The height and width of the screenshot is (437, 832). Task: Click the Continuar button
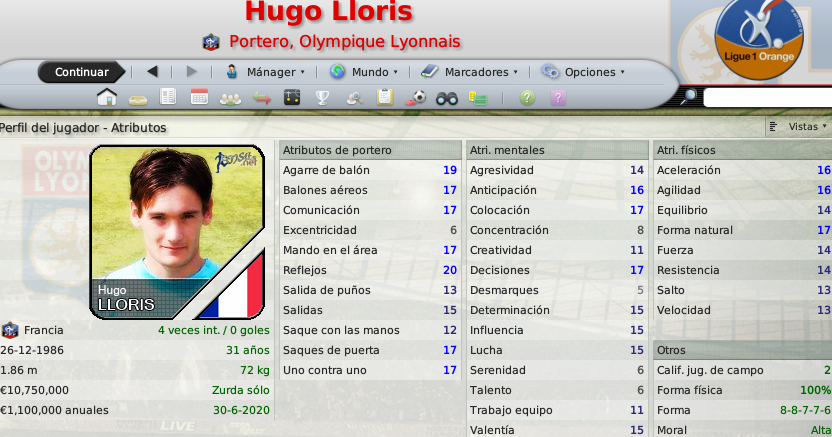81,72
